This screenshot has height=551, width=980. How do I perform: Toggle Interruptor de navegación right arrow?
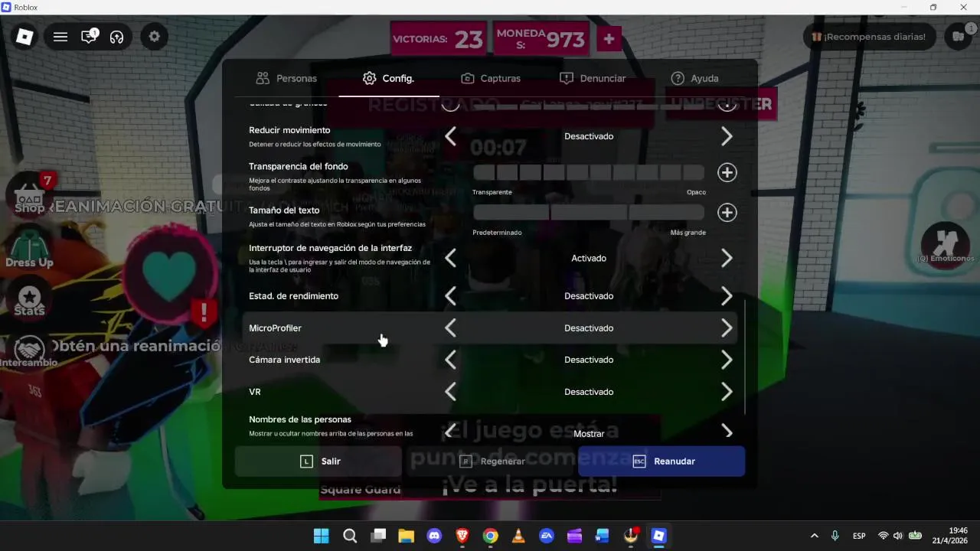click(x=727, y=258)
